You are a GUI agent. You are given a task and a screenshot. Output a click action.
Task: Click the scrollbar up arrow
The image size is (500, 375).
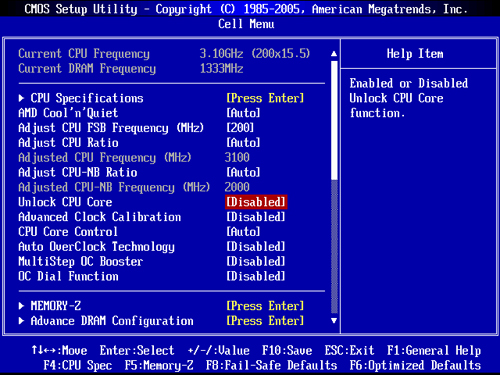pyautogui.click(x=334, y=54)
